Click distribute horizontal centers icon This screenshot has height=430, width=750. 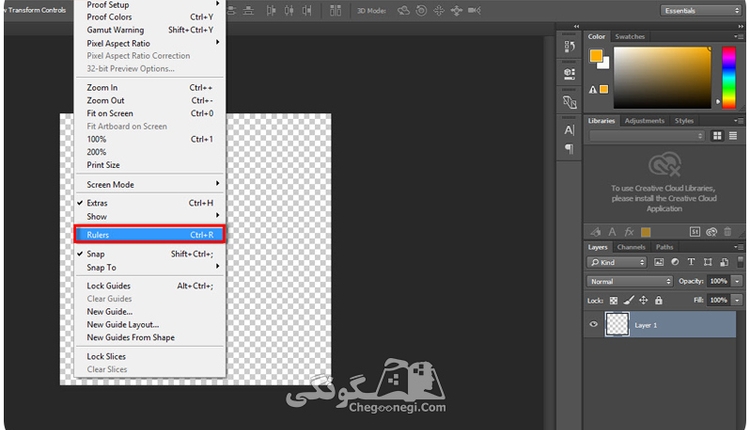[x=289, y=10]
